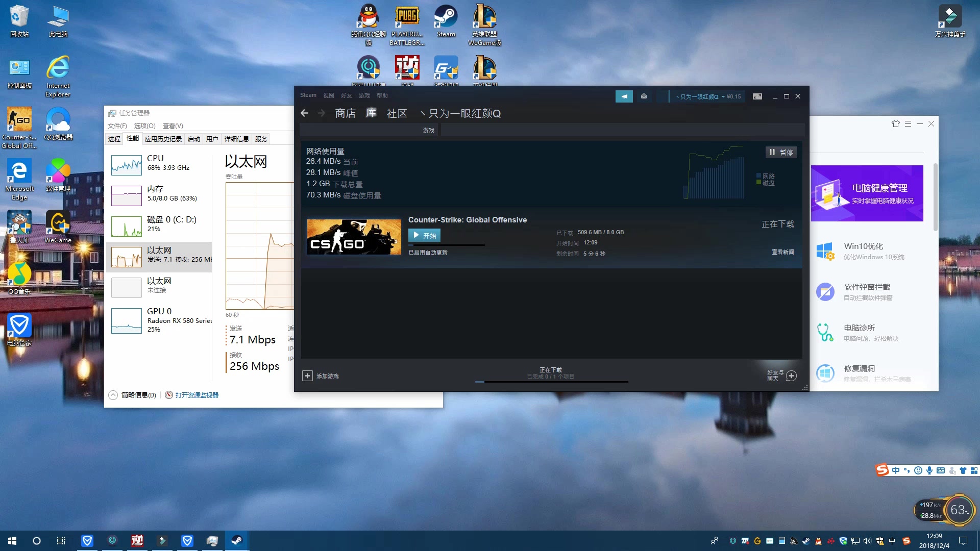Click the 电脑管家 panel vertical scrollbar
Viewport: 980px width, 551px height.
click(935, 197)
